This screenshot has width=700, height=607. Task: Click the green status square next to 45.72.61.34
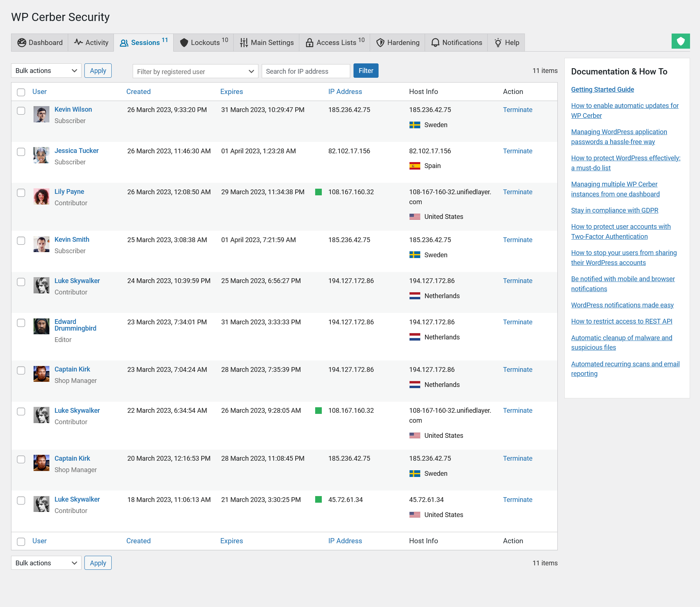(318, 500)
